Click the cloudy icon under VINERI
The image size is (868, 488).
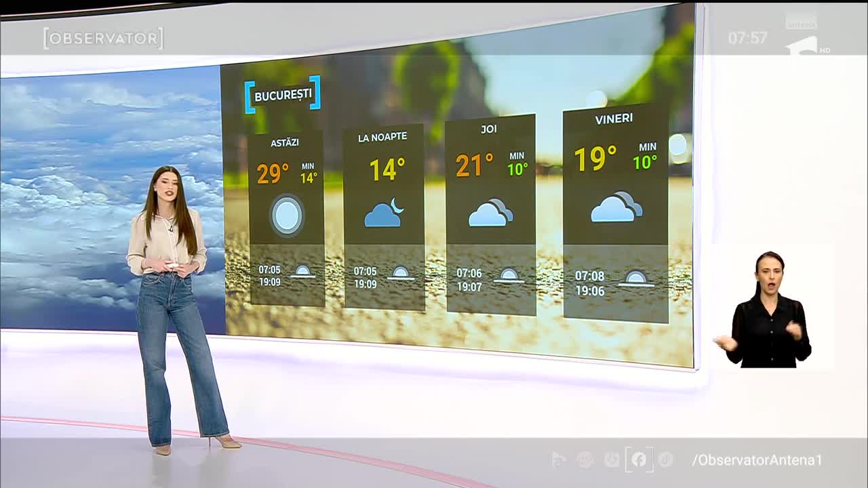click(616, 207)
